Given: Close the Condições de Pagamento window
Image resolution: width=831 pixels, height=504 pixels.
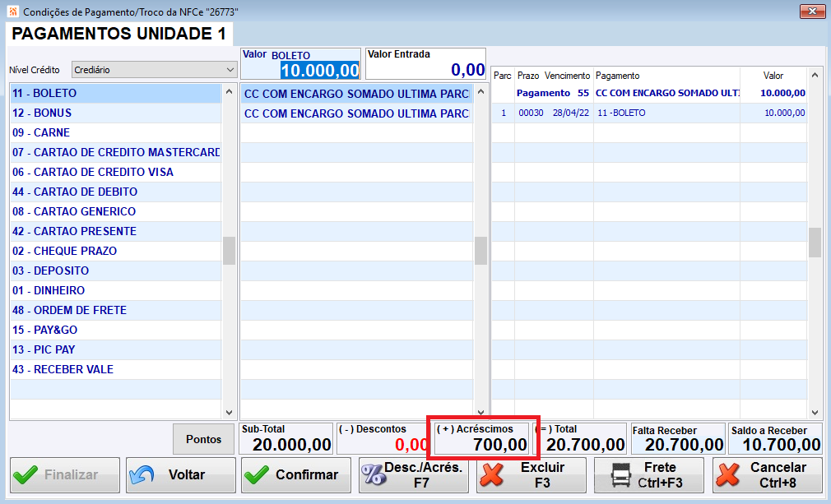Looking at the screenshot, I should [812, 12].
